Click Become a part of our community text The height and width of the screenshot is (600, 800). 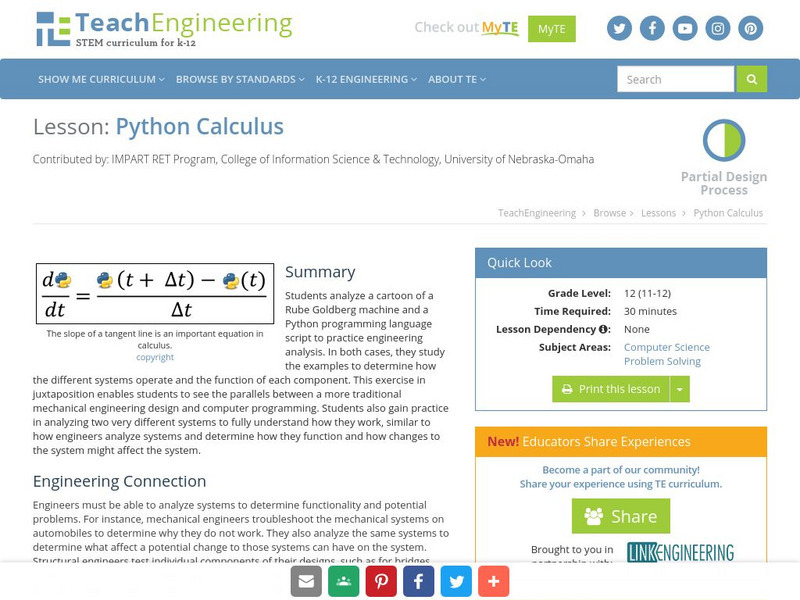pyautogui.click(x=621, y=469)
